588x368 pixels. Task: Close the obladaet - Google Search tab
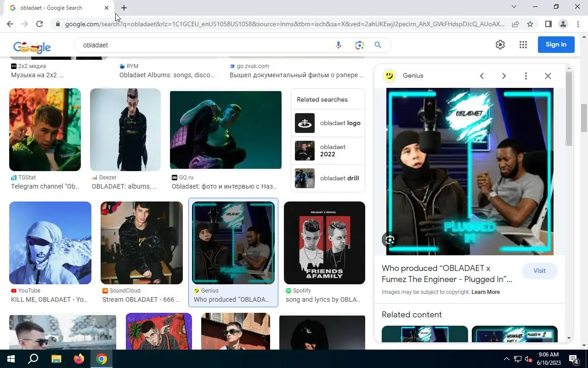[107, 8]
